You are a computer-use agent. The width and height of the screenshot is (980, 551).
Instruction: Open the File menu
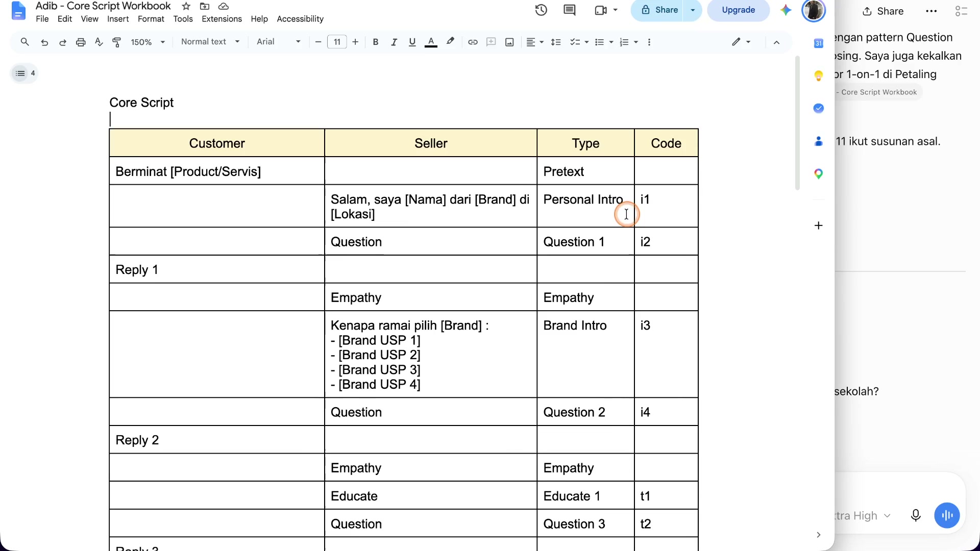42,19
